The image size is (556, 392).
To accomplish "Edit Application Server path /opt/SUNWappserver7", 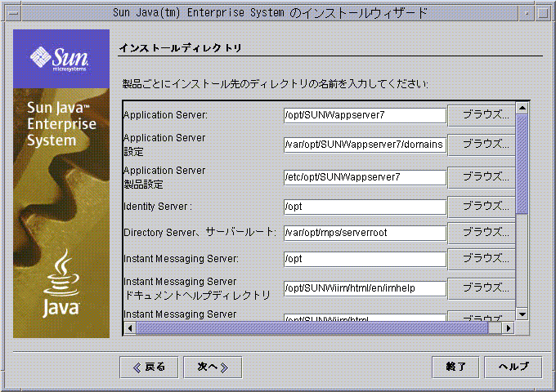I will pos(365,115).
